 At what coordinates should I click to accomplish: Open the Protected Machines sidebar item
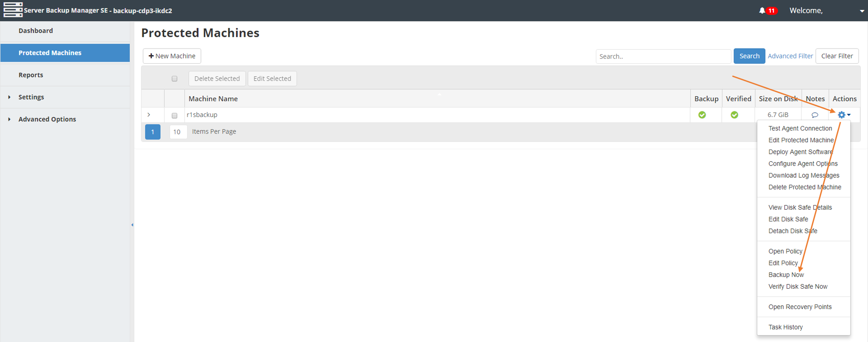coord(65,53)
